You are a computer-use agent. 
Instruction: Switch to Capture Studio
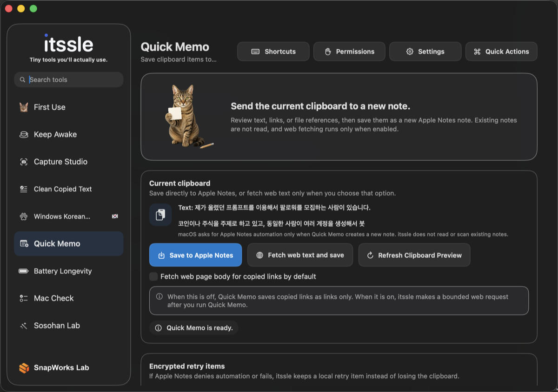point(69,162)
